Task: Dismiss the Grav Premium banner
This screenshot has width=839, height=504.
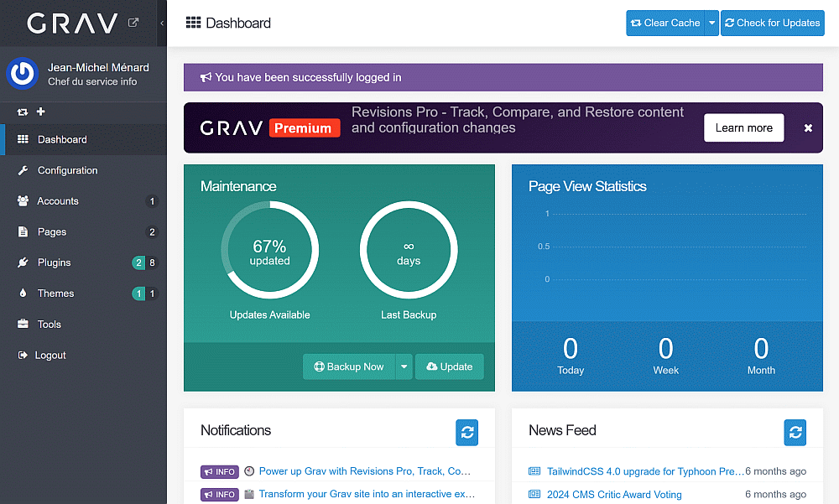Action: pyautogui.click(x=808, y=128)
